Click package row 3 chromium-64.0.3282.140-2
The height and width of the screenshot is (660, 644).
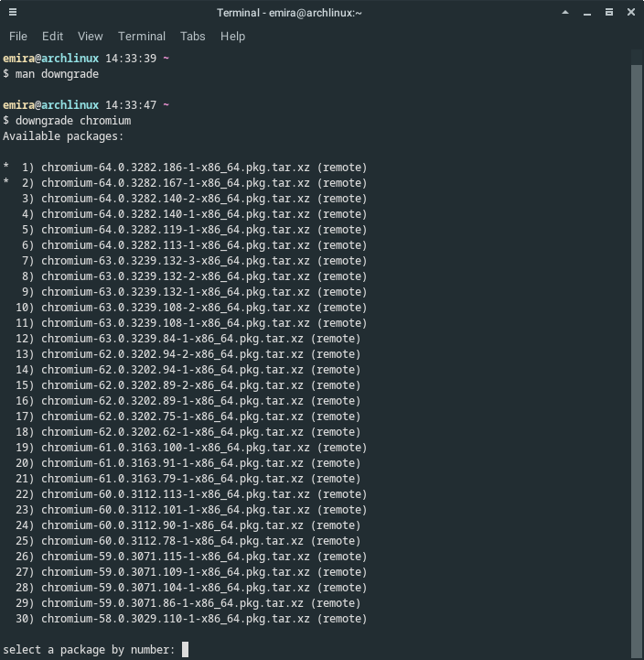pos(194,199)
